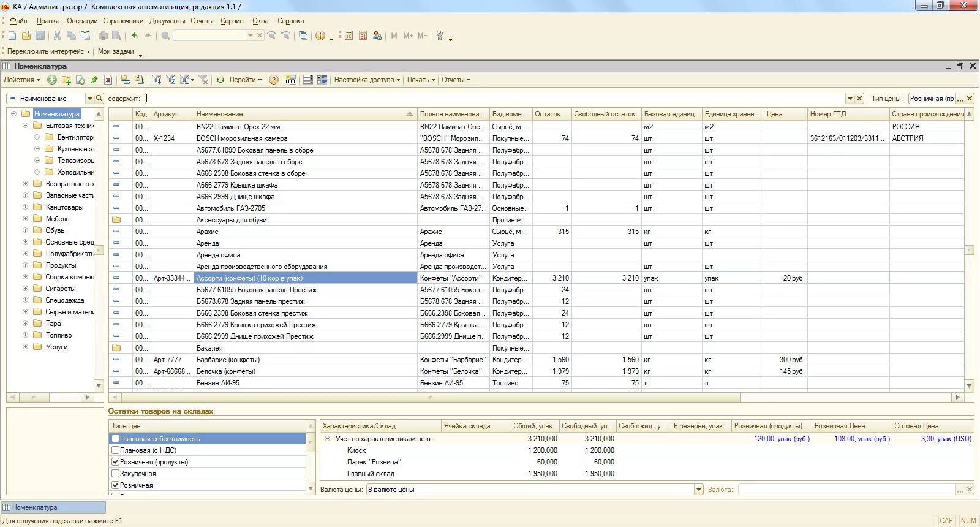Expand the Услуги tree folder
The width and height of the screenshot is (980, 527).
tap(25, 347)
